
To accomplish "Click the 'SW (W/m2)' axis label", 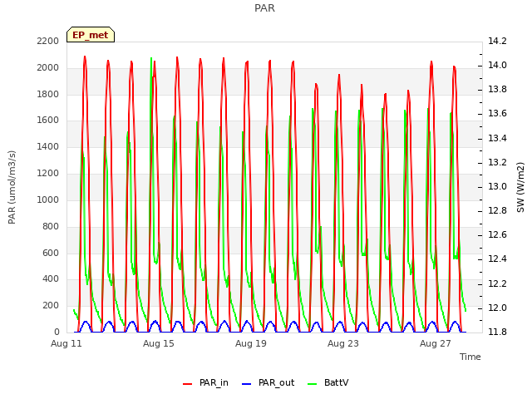I will coord(520,187).
